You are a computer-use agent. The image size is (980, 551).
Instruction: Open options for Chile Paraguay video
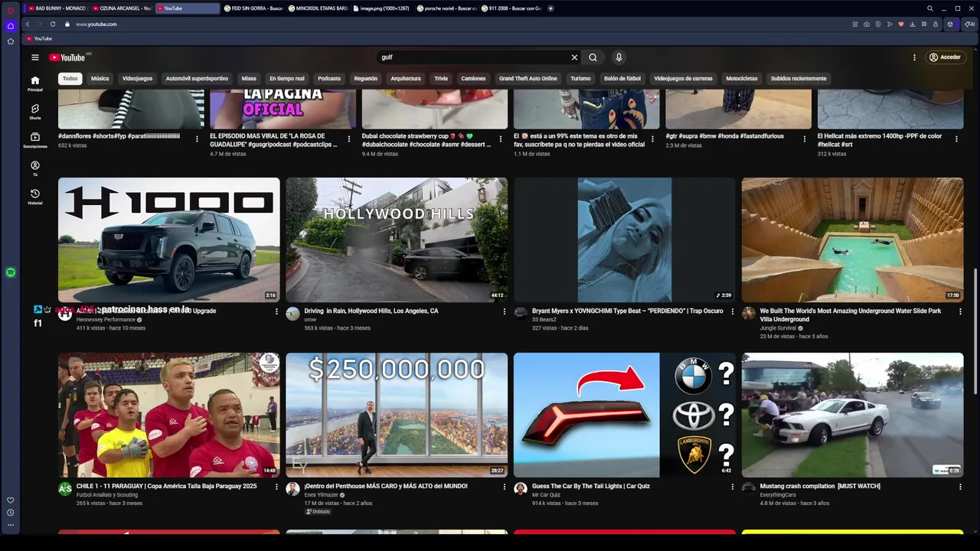pyautogui.click(x=276, y=487)
